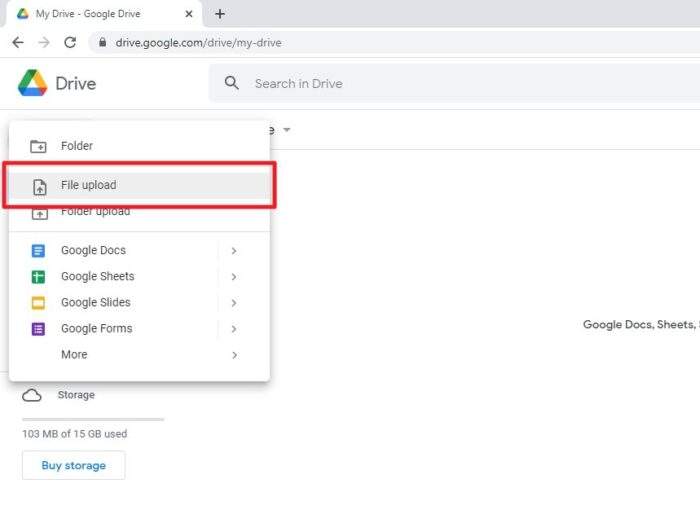Open the More menu entry
The image size is (700, 510).
tap(139, 355)
